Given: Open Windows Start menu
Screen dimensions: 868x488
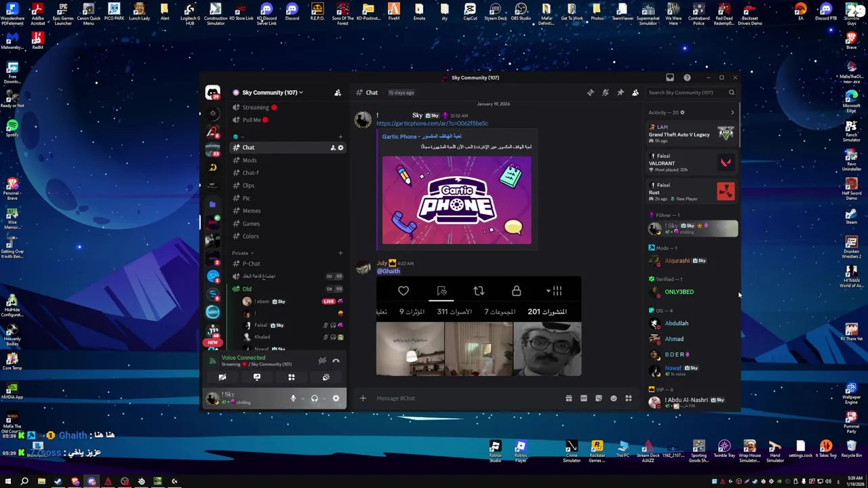Looking at the screenshot, I should [7, 482].
